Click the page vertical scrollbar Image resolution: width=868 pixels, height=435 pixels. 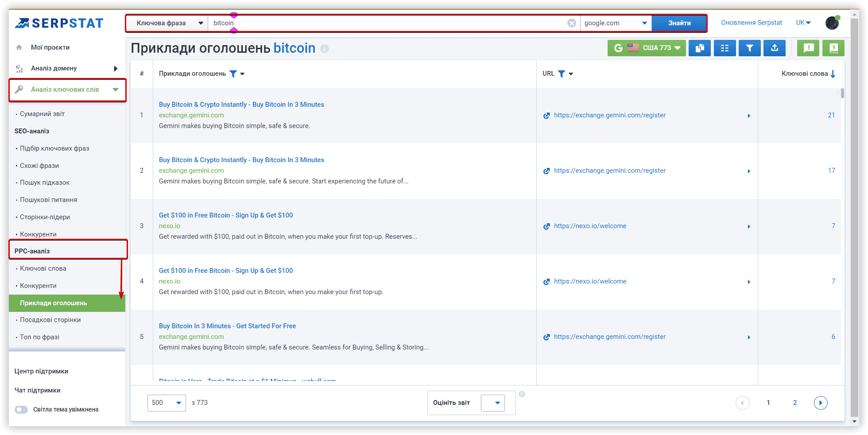[855, 217]
